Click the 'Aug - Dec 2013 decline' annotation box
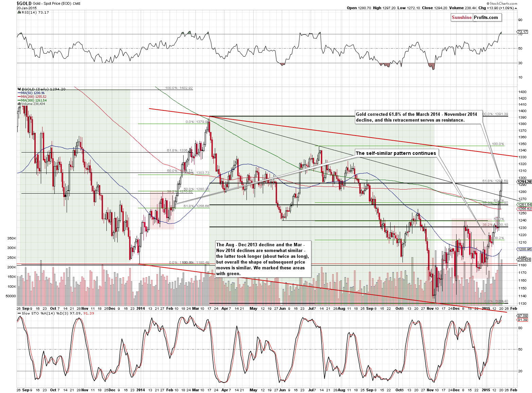 (x=263, y=259)
